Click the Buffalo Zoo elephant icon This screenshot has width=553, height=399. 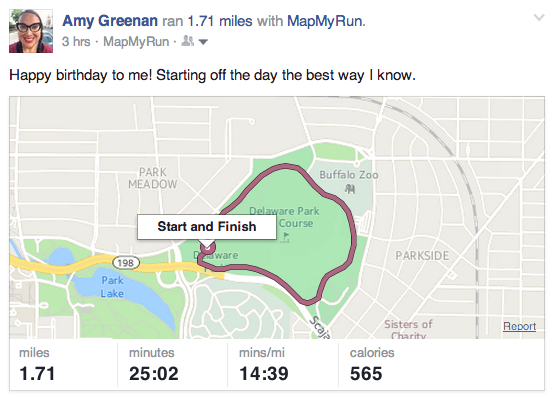point(350,189)
